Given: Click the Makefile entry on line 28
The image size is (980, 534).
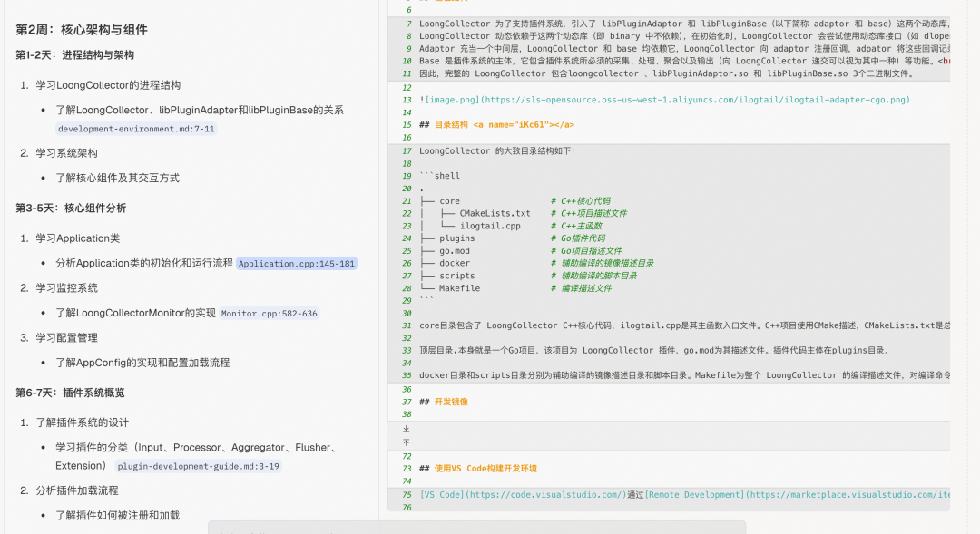Looking at the screenshot, I should [x=459, y=288].
